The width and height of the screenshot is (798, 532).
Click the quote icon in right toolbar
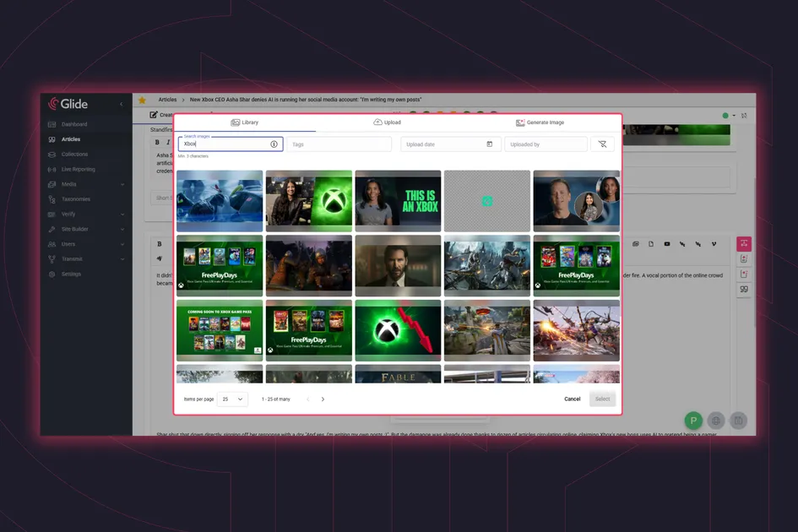click(744, 289)
